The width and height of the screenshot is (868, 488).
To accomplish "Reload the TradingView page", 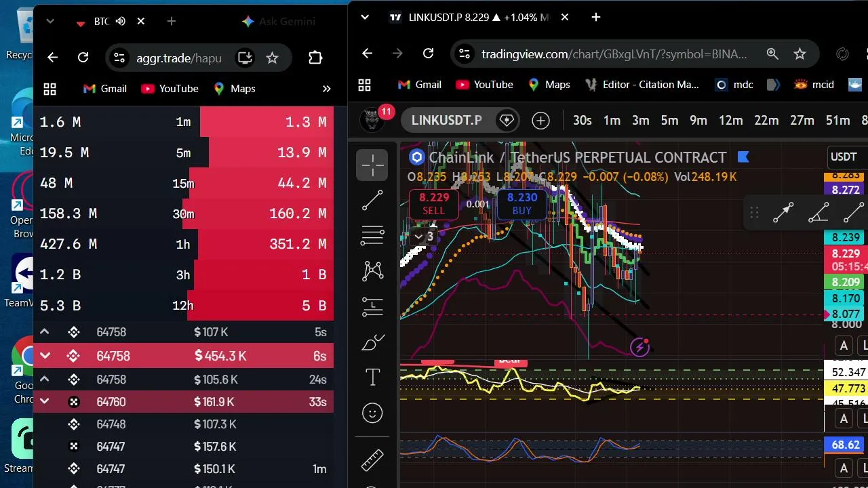I will [x=428, y=54].
